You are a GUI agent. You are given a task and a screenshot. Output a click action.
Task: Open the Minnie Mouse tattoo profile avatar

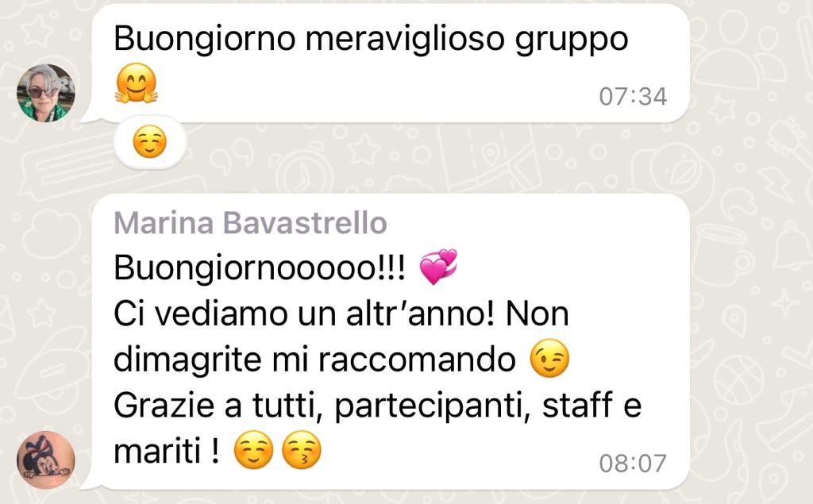click(45, 460)
